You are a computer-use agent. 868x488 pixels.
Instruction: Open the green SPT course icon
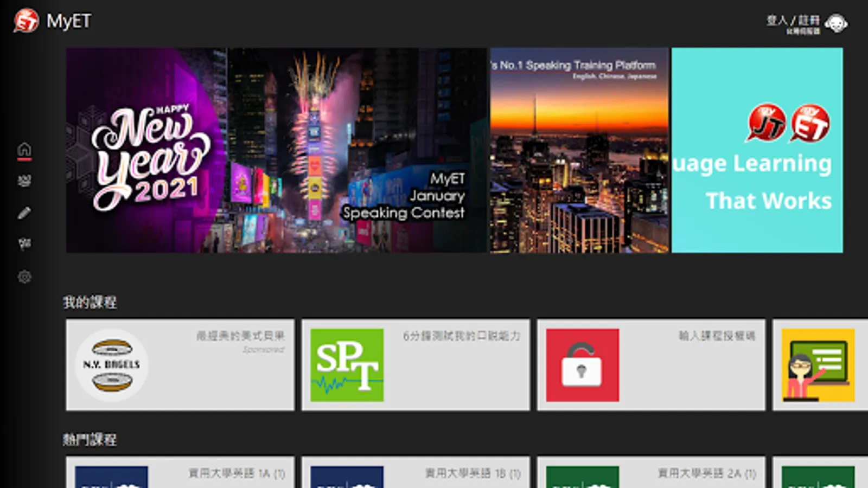click(x=347, y=365)
